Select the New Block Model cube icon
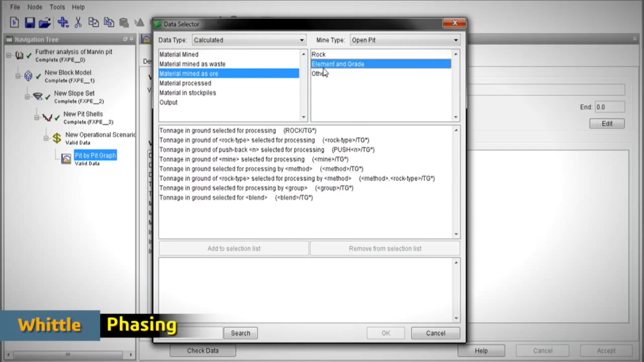 click(28, 76)
